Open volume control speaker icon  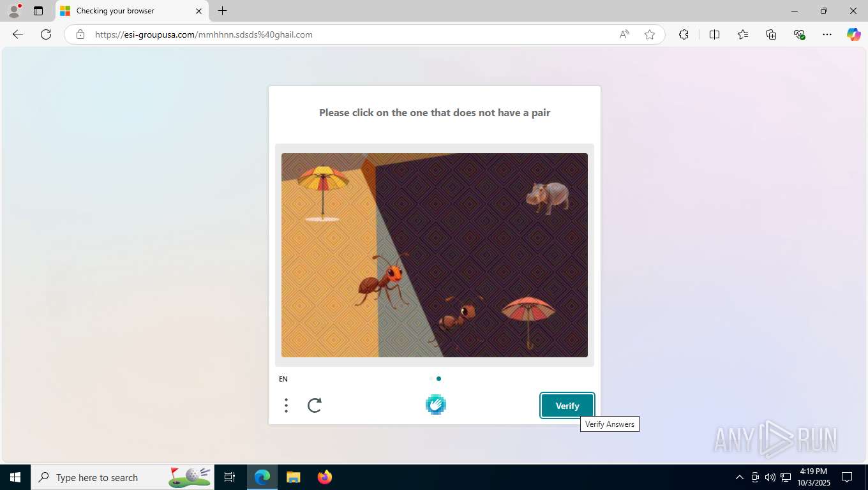click(x=770, y=477)
